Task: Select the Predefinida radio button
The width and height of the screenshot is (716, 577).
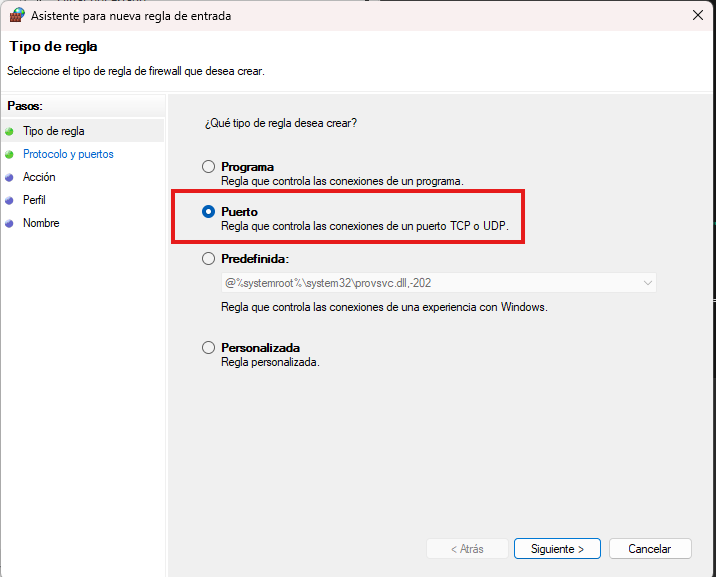Action: click(208, 258)
